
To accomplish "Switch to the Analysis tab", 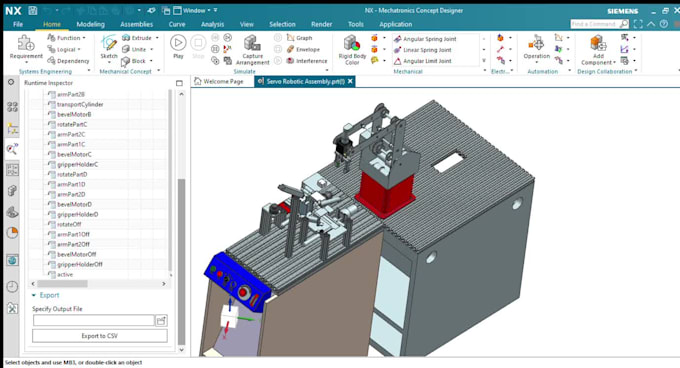I will point(212,24).
